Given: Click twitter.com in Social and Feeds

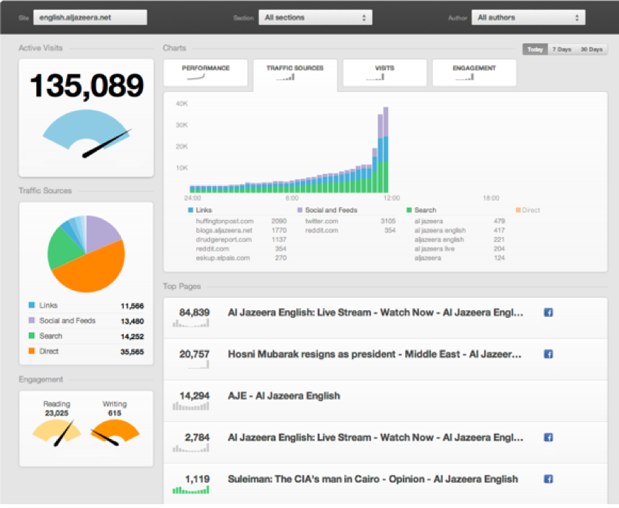Looking at the screenshot, I should point(322,221).
